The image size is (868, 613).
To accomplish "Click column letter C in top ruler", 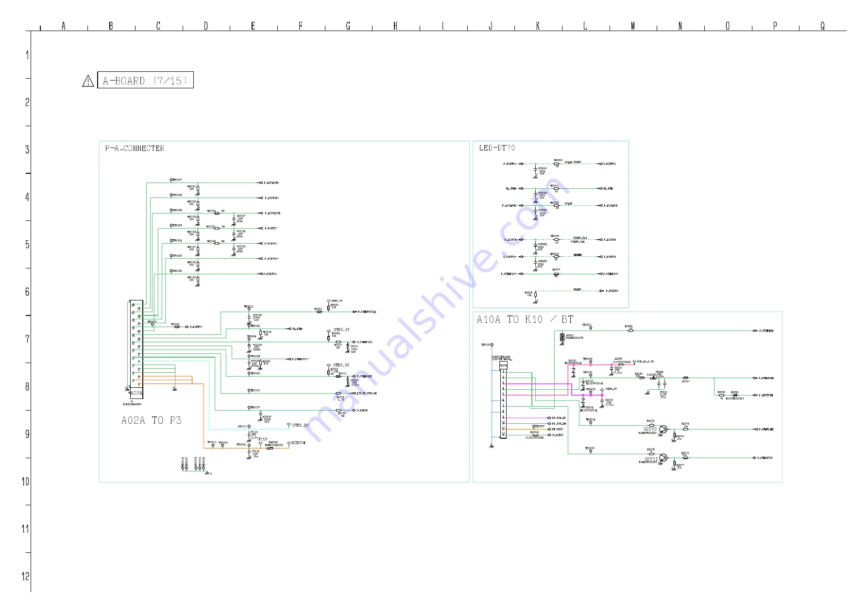I will coord(158,26).
